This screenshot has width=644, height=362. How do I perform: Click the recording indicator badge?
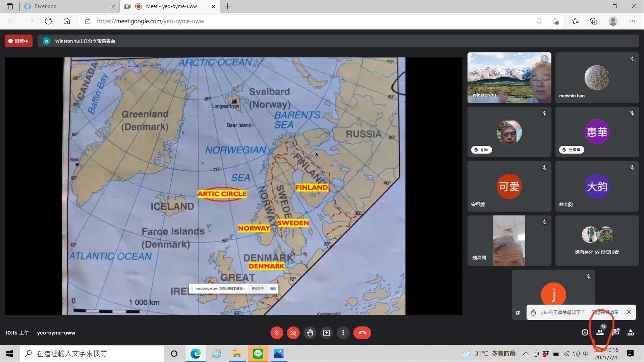pos(18,41)
